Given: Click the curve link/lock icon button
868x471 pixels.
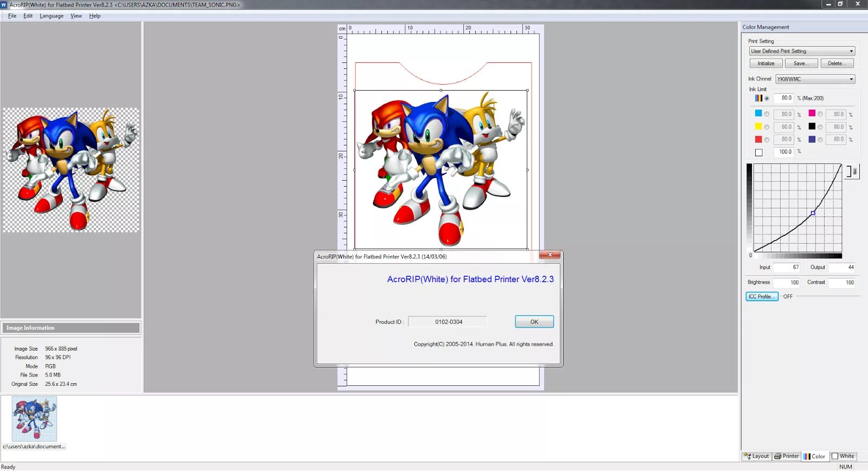Looking at the screenshot, I should tap(853, 172).
